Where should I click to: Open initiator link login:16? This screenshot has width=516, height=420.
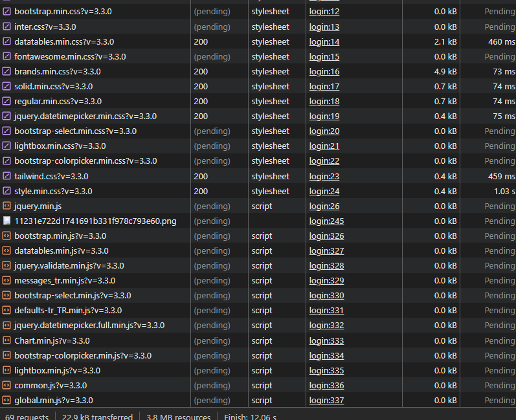pyautogui.click(x=324, y=71)
